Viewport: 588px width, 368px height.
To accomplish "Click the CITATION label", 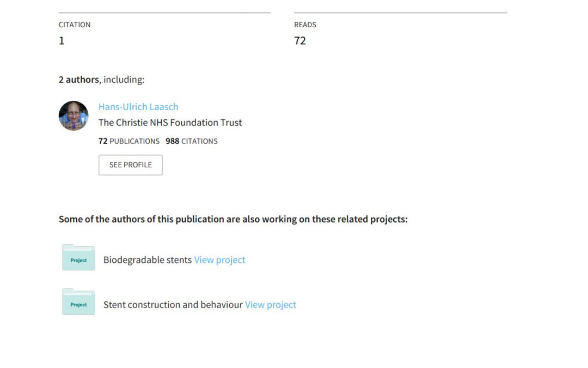I will click(75, 25).
